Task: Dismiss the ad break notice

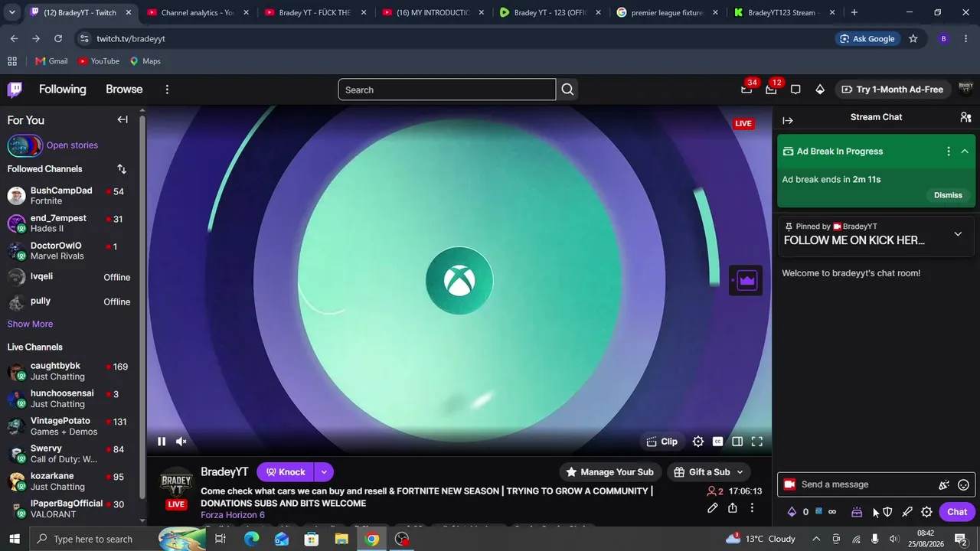Action: pos(948,195)
